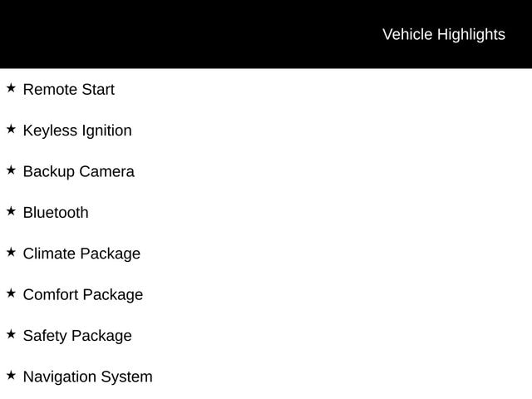Screen dimensions: 532x399
Task: Select the star icon next to Climate Package
Action: pos(11,252)
